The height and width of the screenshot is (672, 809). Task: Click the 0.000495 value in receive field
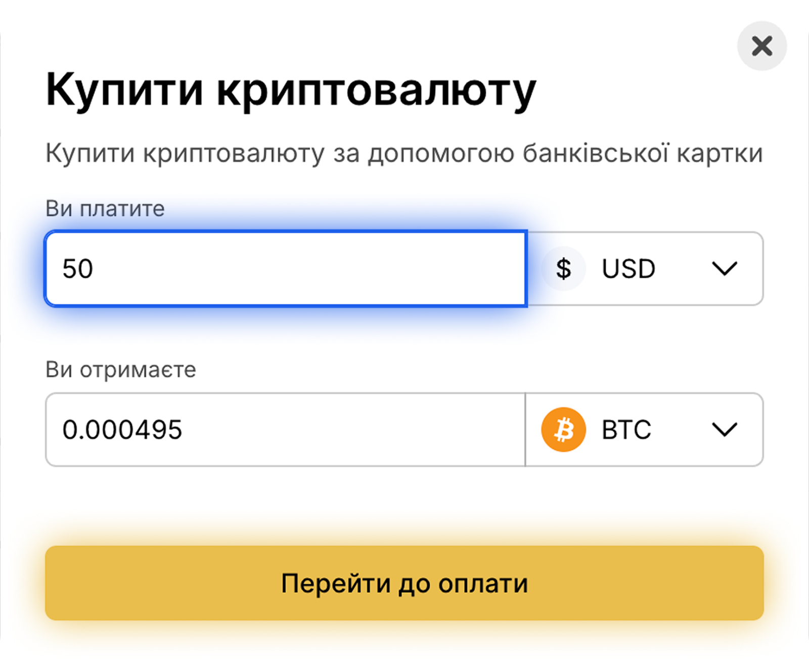122,429
